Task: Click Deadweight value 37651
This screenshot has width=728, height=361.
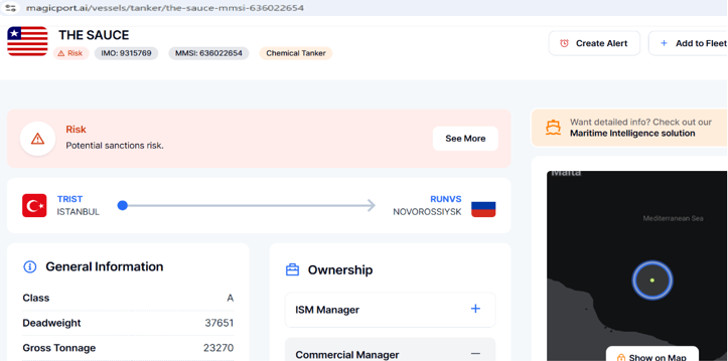Action: 219,323
